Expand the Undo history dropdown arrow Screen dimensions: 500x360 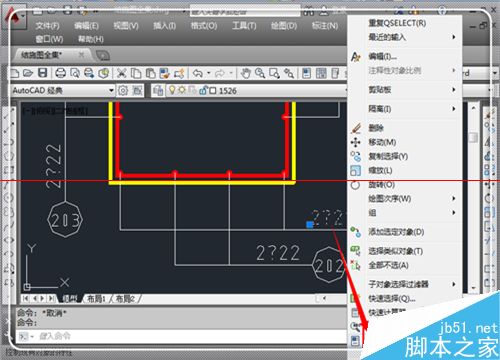coord(209,73)
